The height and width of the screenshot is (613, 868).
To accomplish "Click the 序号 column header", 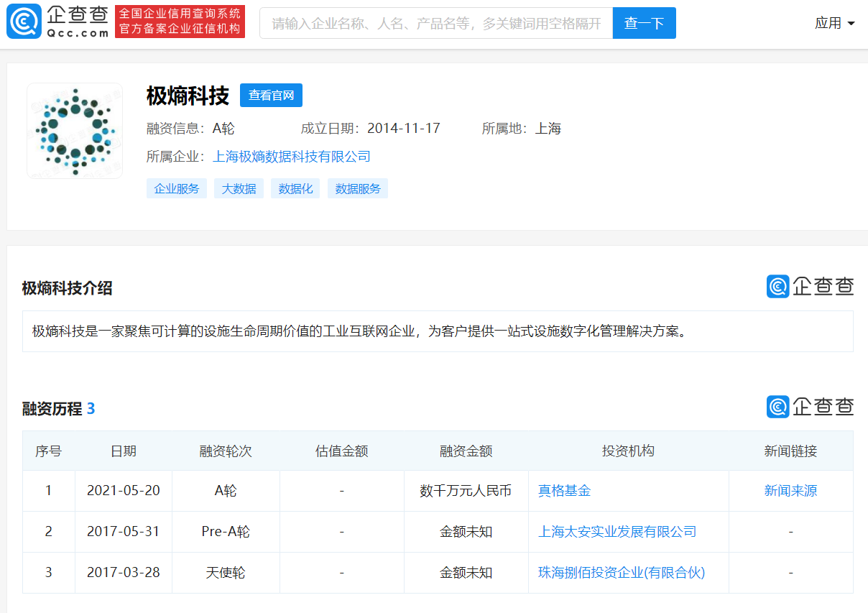I will pyautogui.click(x=49, y=451).
